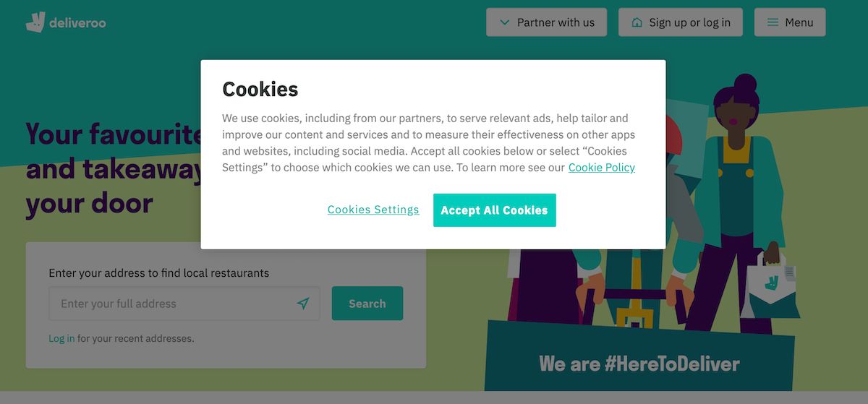Click the We are #HereToDeliver banner
Screen dimensions: 868x404
coord(639,363)
